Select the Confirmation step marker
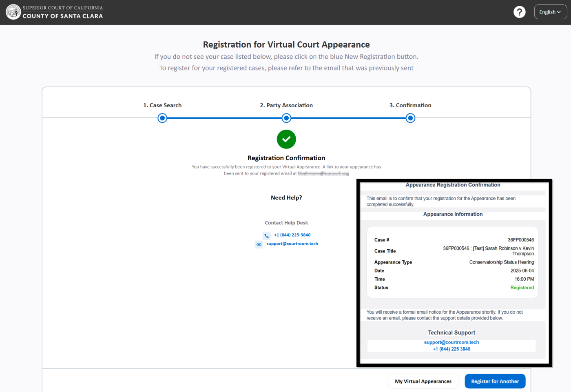Image resolution: width=571 pixels, height=392 pixels. pos(410,118)
